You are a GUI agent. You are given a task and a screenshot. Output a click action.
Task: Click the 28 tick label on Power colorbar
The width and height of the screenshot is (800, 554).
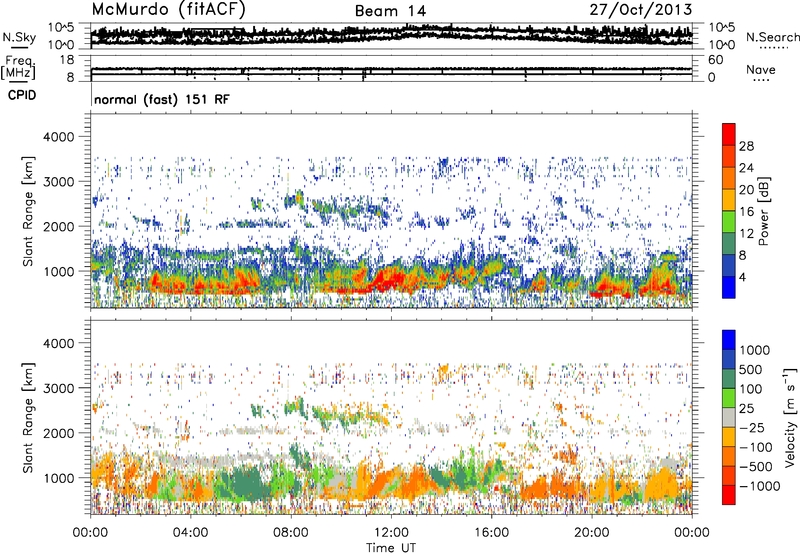[x=746, y=146]
